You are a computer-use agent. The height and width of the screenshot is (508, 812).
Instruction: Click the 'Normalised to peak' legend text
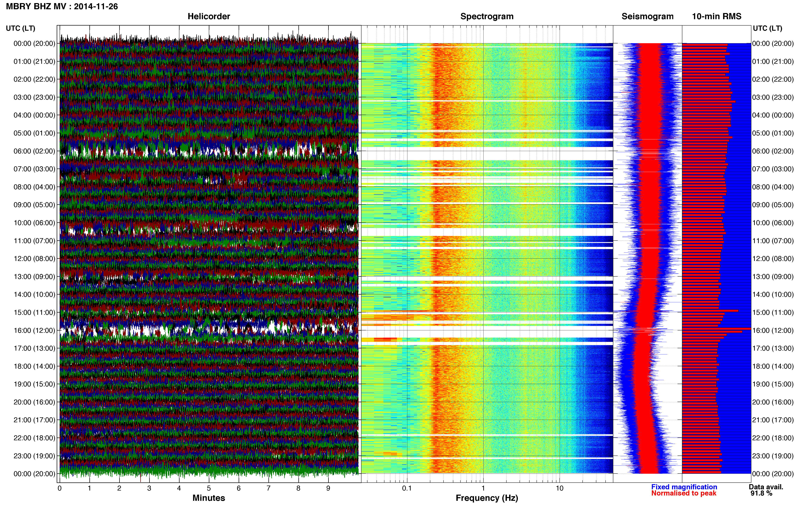[684, 493]
